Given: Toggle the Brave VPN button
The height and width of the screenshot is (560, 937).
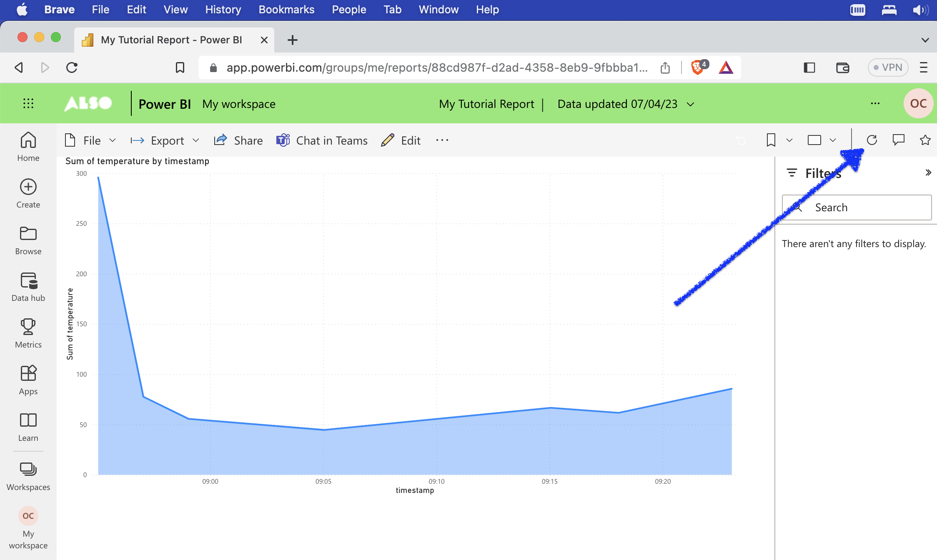Looking at the screenshot, I should coord(888,67).
